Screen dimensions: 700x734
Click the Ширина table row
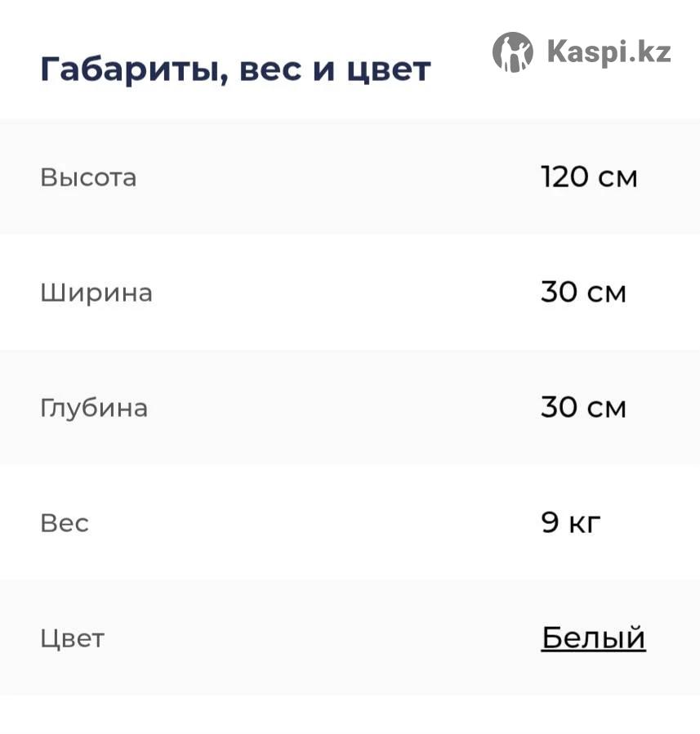click(x=350, y=292)
